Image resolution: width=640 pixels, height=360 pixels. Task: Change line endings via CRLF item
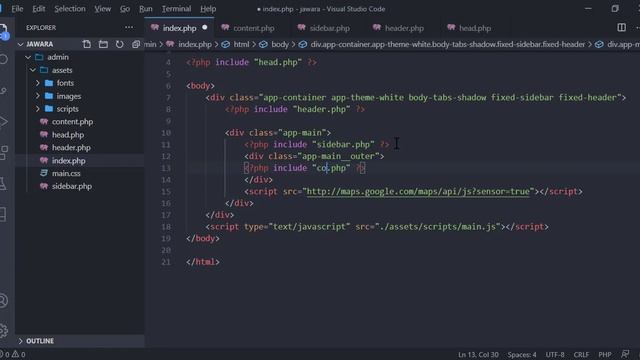581,354
